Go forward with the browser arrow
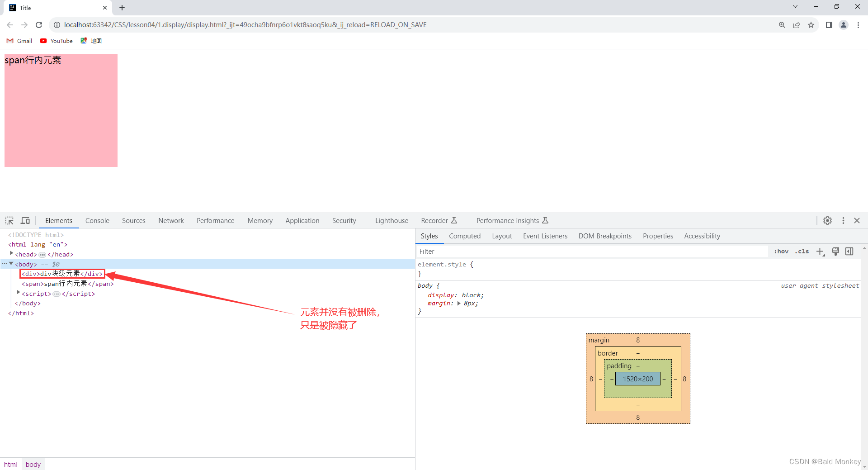868x470 pixels. click(24, 25)
